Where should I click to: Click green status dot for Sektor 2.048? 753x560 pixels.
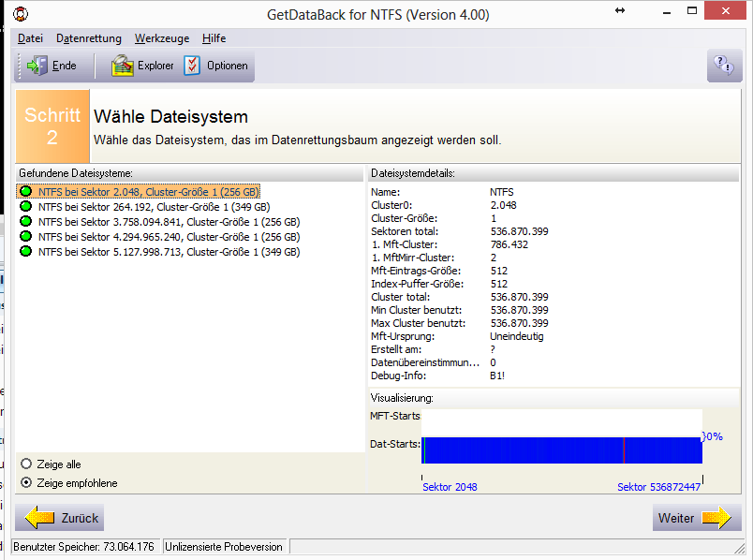pyautogui.click(x=25, y=191)
